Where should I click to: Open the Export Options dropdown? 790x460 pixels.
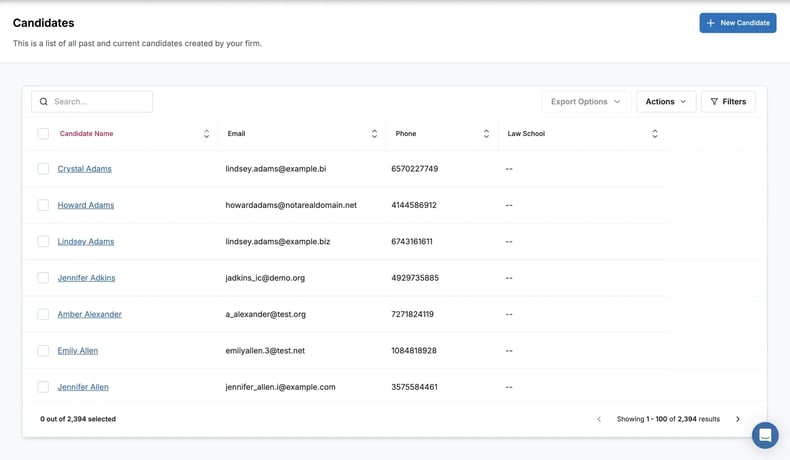pyautogui.click(x=586, y=102)
